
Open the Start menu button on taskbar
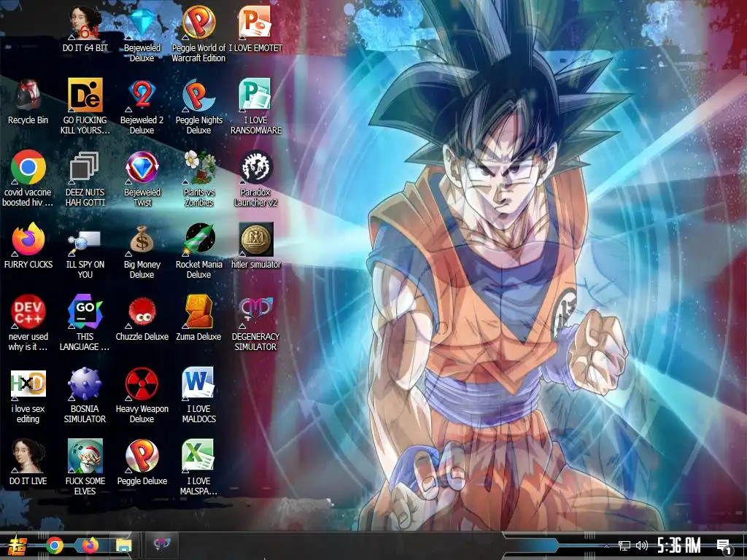(18, 545)
